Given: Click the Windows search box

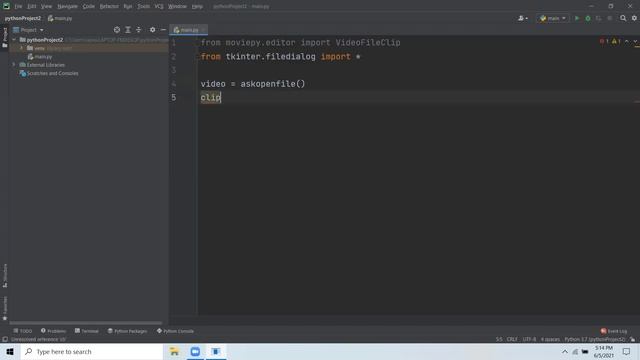Looking at the screenshot, I should [x=92, y=351].
